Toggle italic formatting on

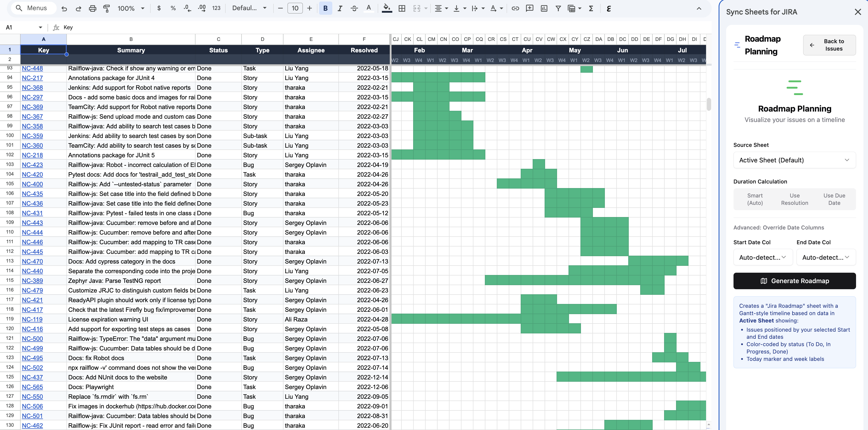pyautogui.click(x=340, y=8)
